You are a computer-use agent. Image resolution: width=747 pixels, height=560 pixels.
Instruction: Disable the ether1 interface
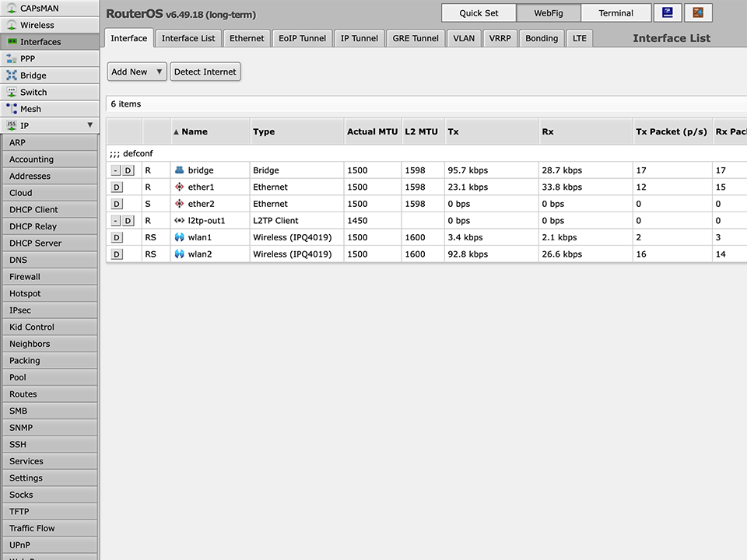[x=117, y=187]
